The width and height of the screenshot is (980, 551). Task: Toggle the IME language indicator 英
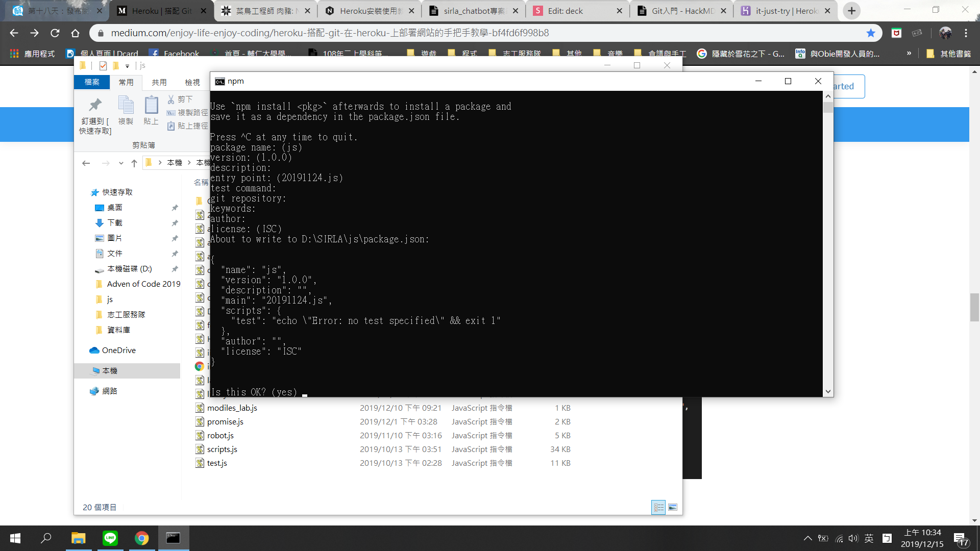(869, 538)
